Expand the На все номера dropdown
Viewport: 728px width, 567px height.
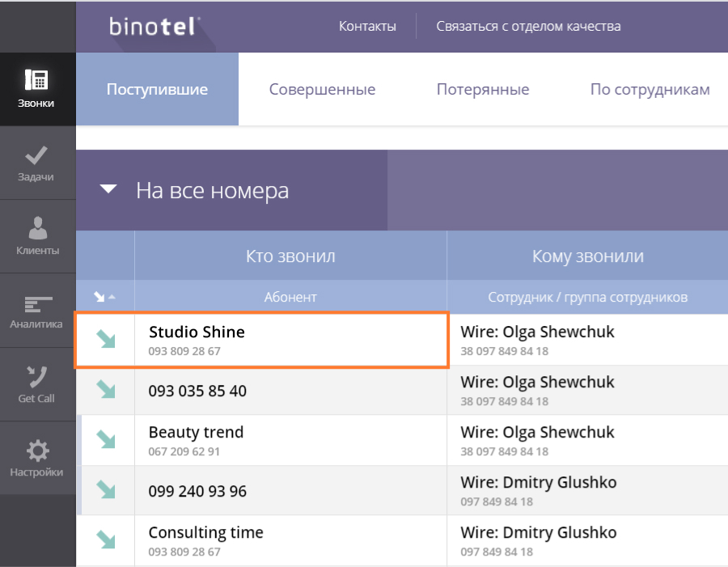coord(108,190)
